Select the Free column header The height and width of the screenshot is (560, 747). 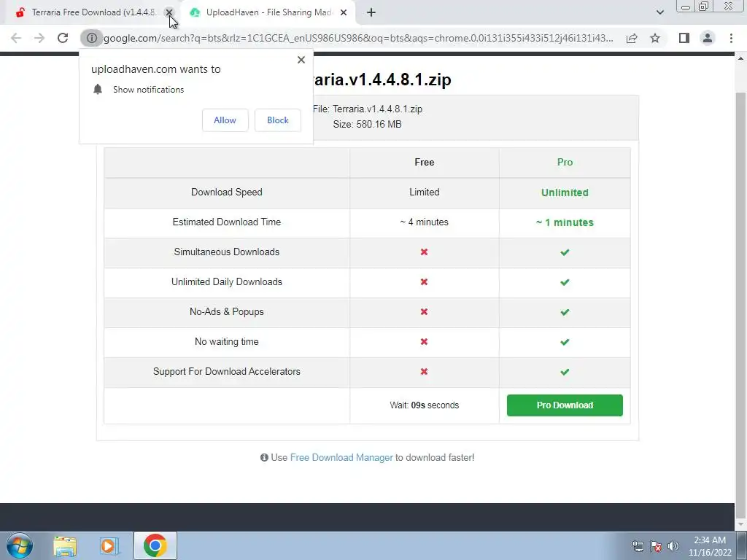[x=424, y=163]
